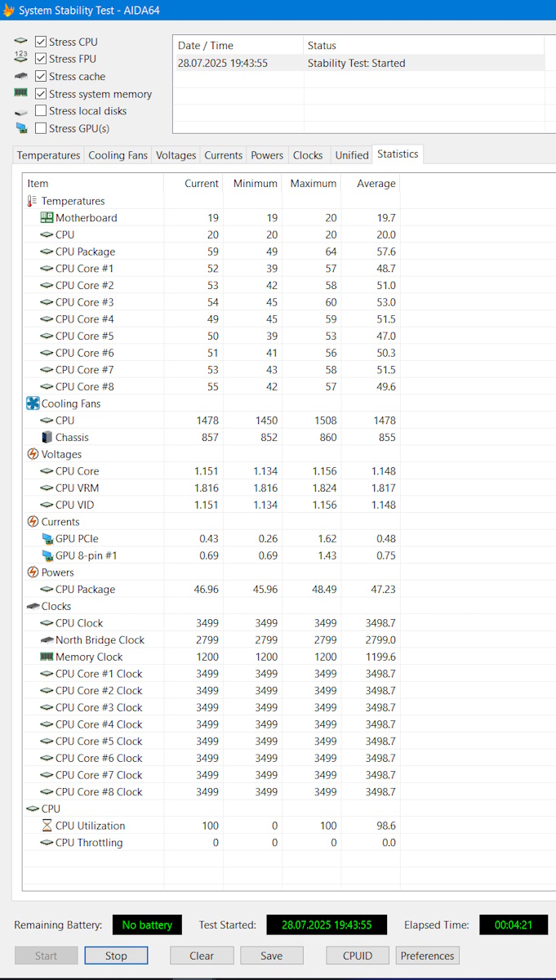Disable the Stress cache checkbox
Viewport: 556px width, 980px height.
[41, 76]
